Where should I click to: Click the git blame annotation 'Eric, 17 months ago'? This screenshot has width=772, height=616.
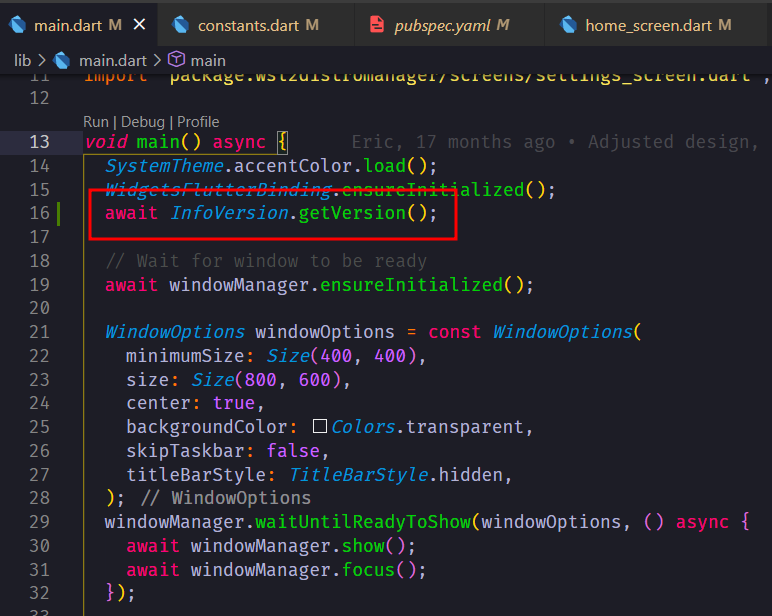tap(453, 142)
